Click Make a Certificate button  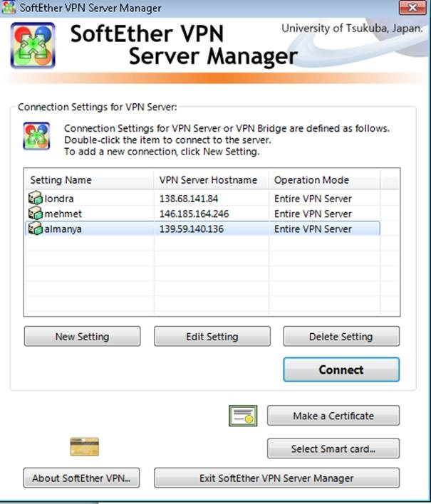pos(333,416)
